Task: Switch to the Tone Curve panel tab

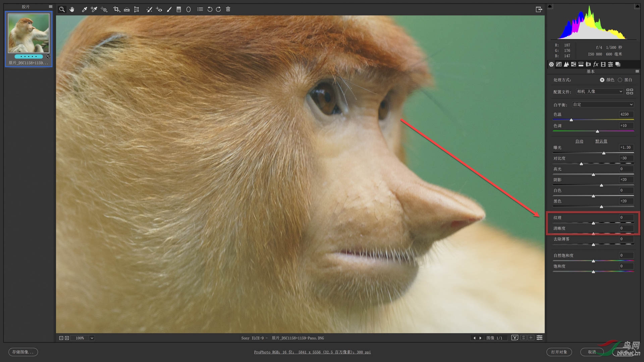Action: pyautogui.click(x=559, y=64)
